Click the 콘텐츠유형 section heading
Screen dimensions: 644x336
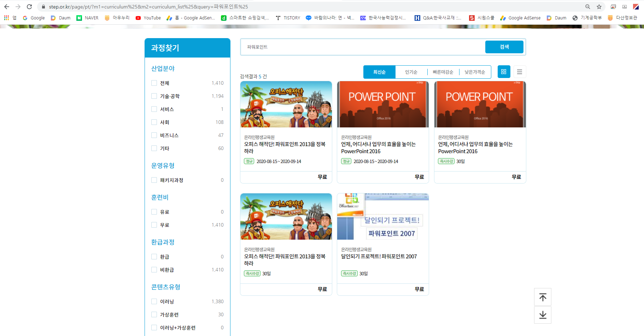coord(166,287)
